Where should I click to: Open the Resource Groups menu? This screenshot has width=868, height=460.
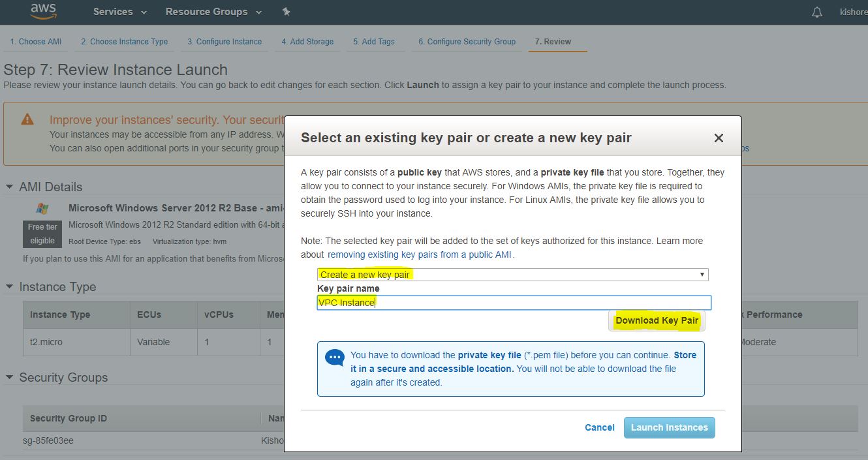coord(213,12)
